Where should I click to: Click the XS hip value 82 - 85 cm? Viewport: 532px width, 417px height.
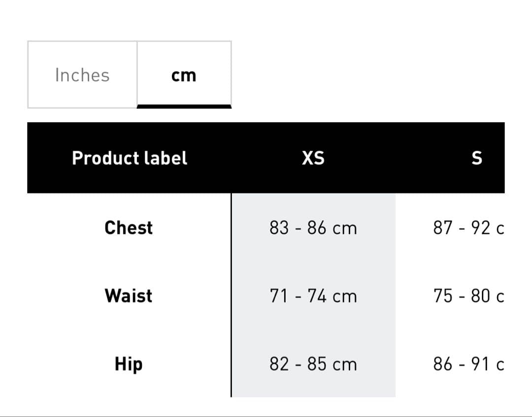click(313, 364)
